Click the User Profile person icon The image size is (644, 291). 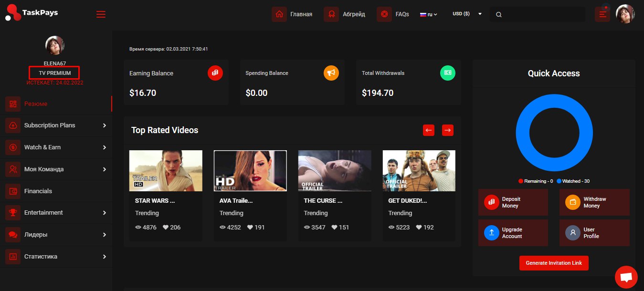(573, 233)
